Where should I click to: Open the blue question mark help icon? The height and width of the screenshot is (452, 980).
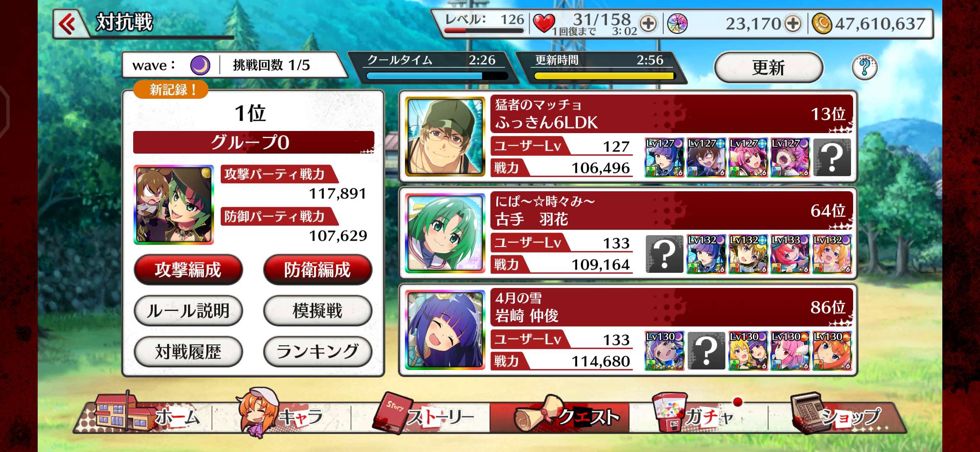(864, 67)
